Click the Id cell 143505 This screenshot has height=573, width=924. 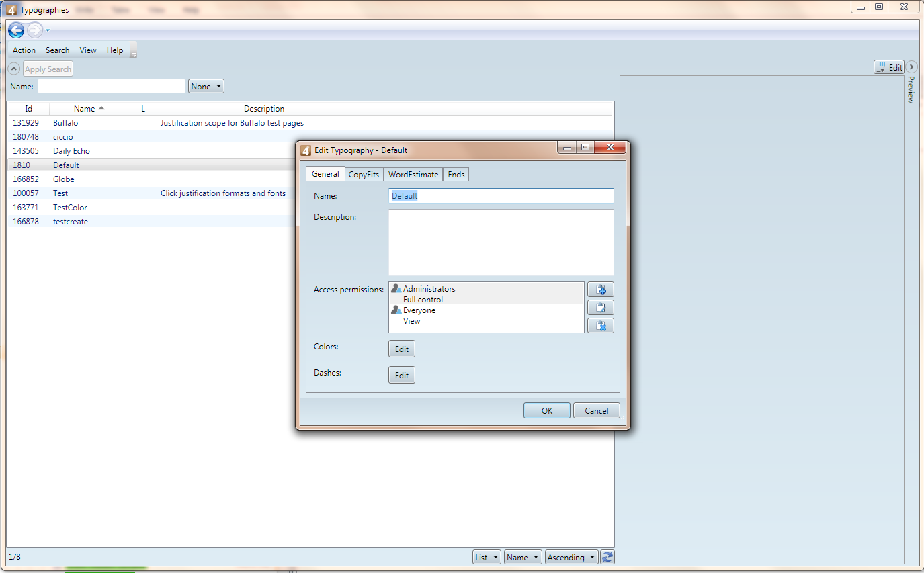(x=26, y=151)
